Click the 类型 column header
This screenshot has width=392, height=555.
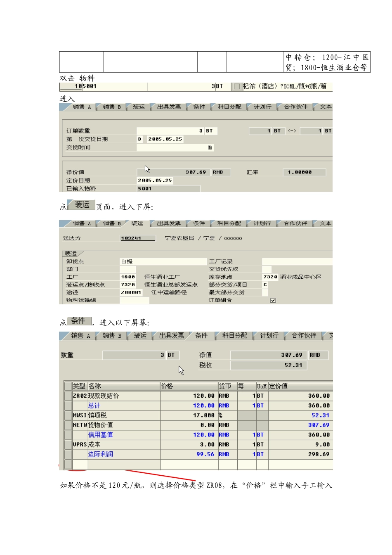click(80, 386)
